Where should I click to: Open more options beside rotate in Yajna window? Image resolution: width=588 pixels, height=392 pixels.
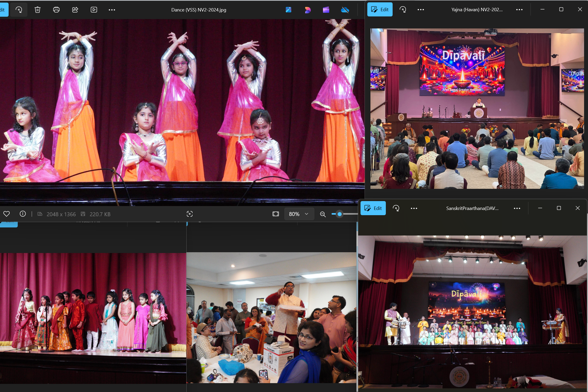(421, 10)
